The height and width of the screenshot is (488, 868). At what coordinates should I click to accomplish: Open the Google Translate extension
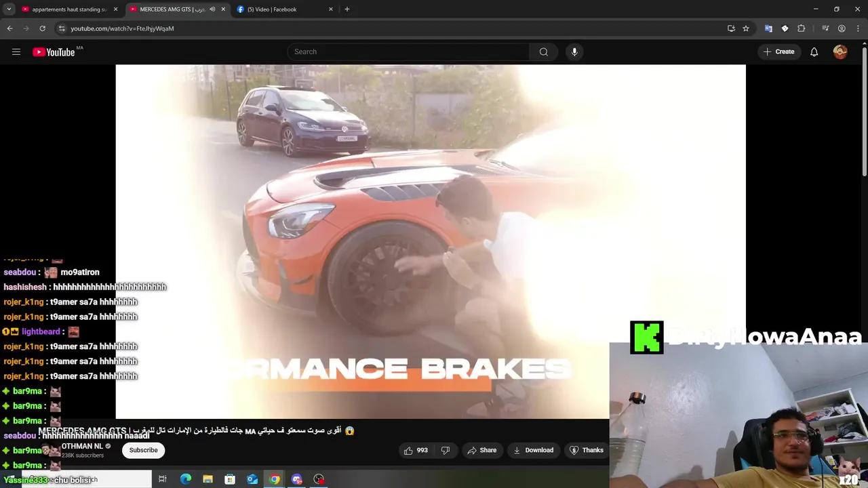(x=768, y=28)
